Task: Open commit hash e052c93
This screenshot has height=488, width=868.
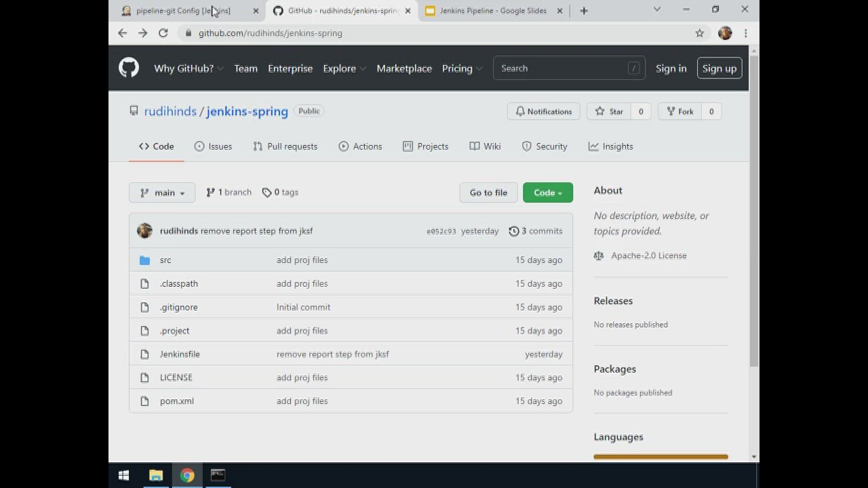Action: (441, 231)
